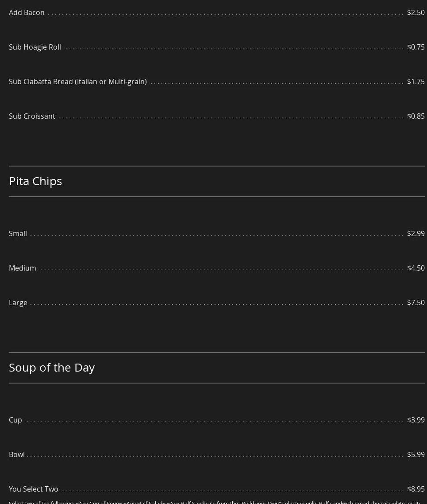Click the $2.99 small chips price

coord(415,233)
